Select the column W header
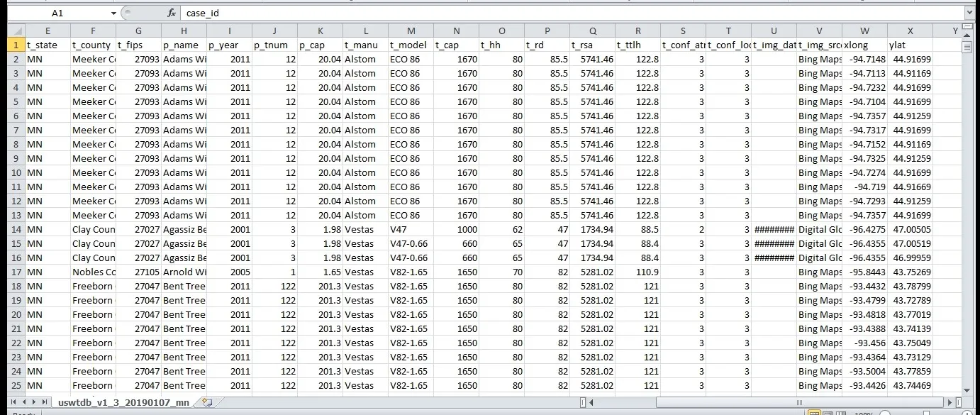The image size is (980, 415). click(864, 31)
